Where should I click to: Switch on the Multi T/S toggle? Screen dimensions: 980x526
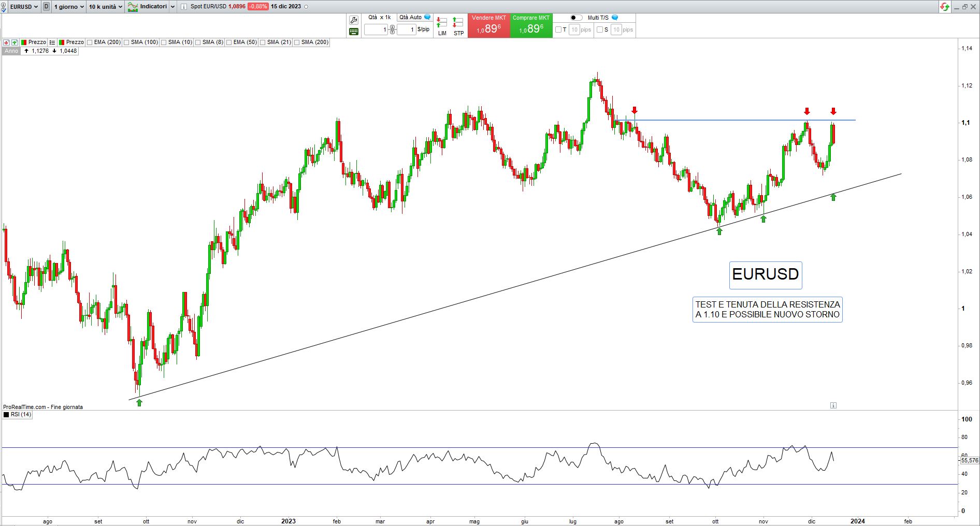click(x=576, y=18)
